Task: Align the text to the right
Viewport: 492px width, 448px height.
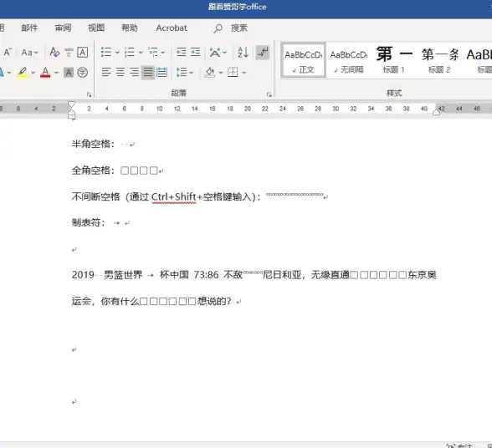Action: pyautogui.click(x=134, y=73)
